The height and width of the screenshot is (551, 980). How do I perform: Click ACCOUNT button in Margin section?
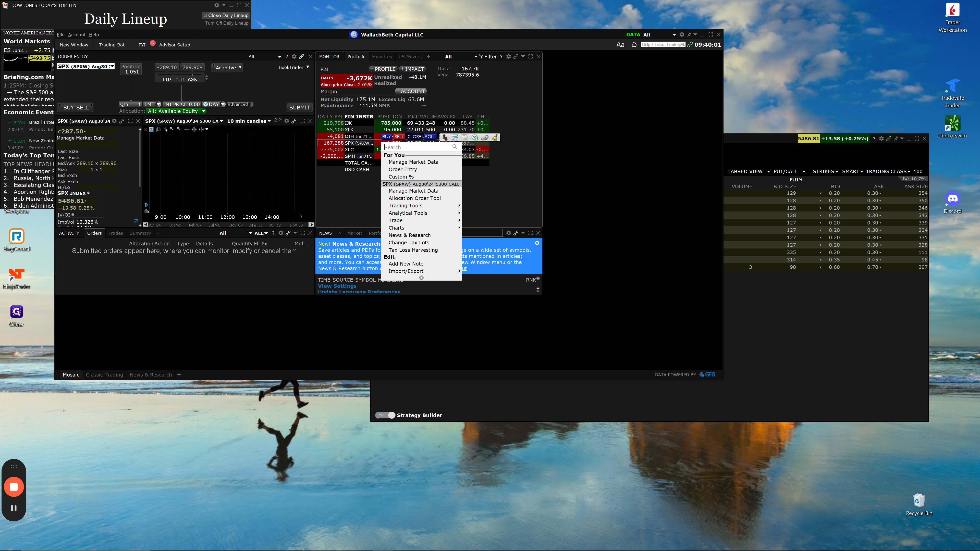click(410, 91)
